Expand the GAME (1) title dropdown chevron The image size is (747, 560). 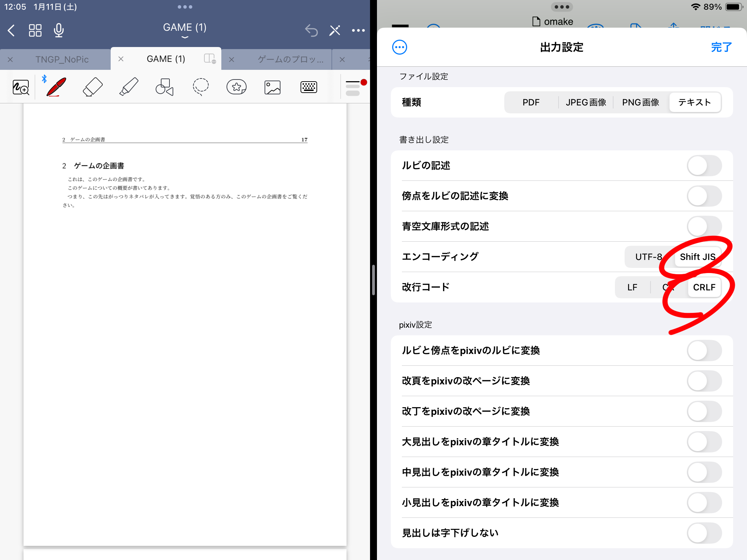click(185, 37)
